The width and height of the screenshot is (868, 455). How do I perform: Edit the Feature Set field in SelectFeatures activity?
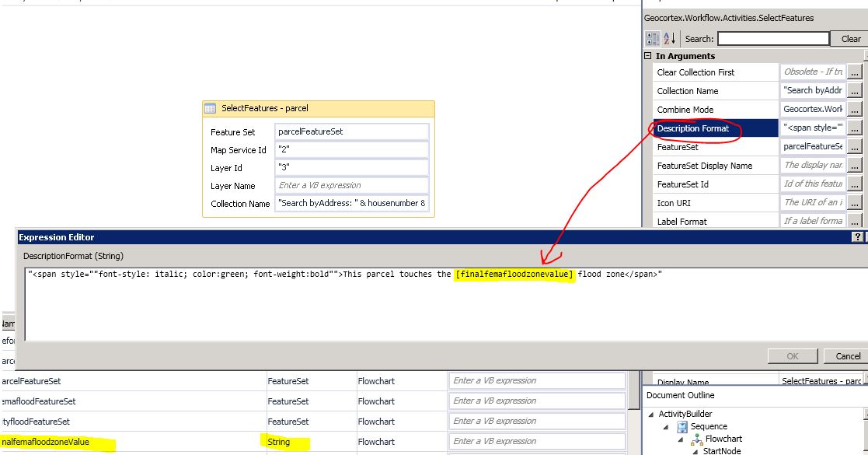click(351, 132)
